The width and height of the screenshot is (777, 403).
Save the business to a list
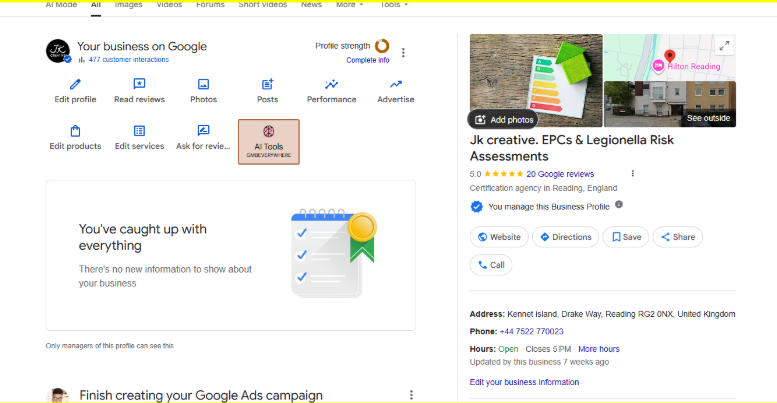(x=626, y=237)
